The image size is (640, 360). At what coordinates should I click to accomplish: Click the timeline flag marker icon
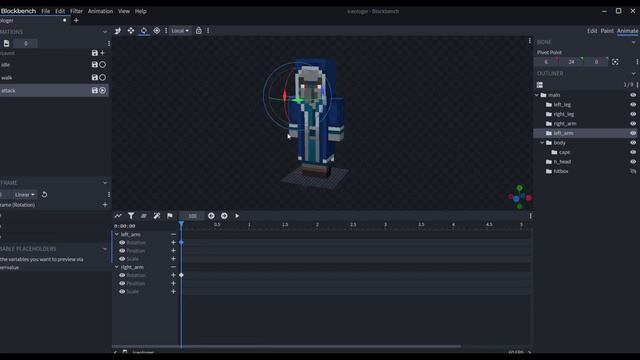(170, 216)
